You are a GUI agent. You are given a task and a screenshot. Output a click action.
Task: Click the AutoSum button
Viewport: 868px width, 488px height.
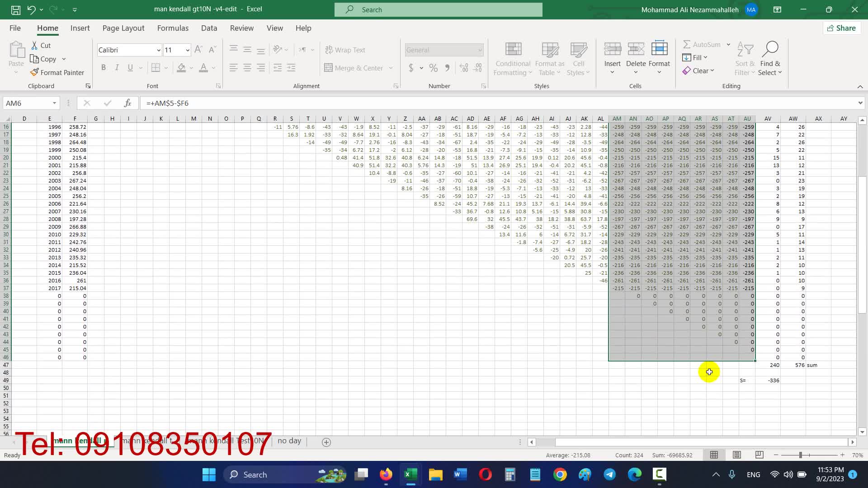point(701,44)
